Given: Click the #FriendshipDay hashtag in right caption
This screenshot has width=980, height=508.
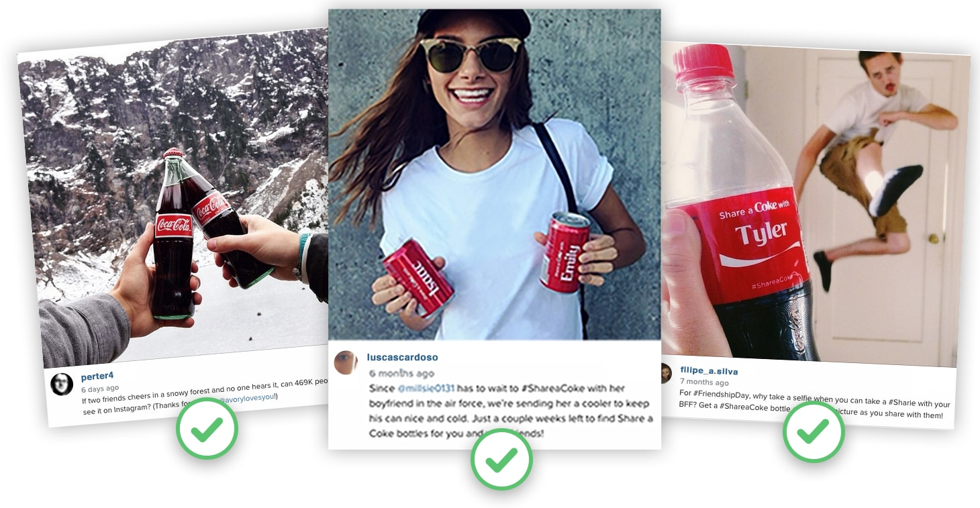Looking at the screenshot, I should [x=722, y=393].
